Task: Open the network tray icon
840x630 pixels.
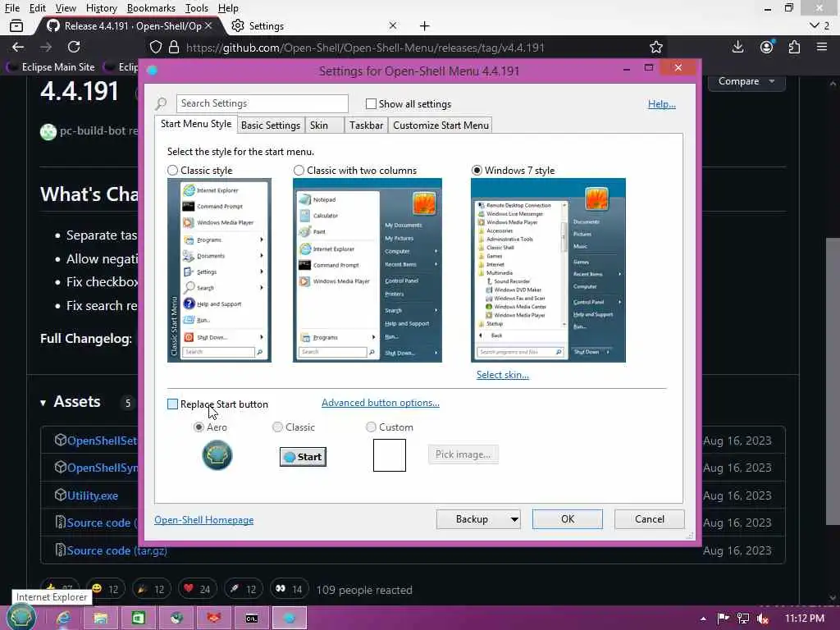Action: (x=743, y=619)
